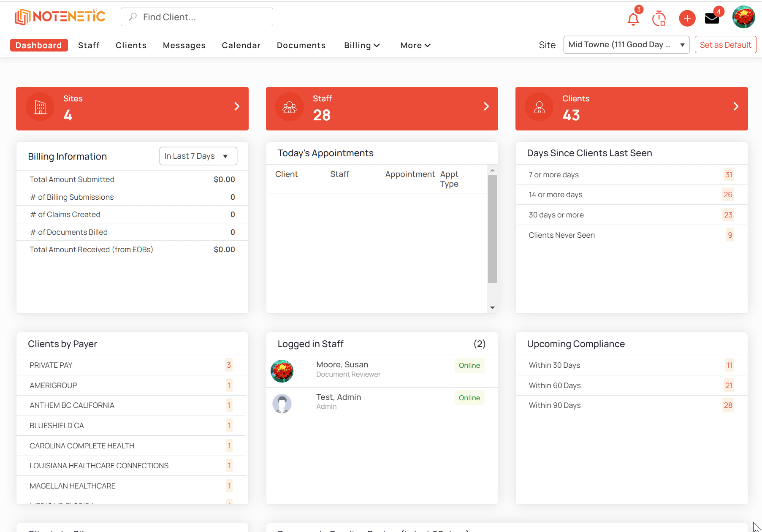
Task: Open the 7 or more days count
Action: tap(729, 175)
